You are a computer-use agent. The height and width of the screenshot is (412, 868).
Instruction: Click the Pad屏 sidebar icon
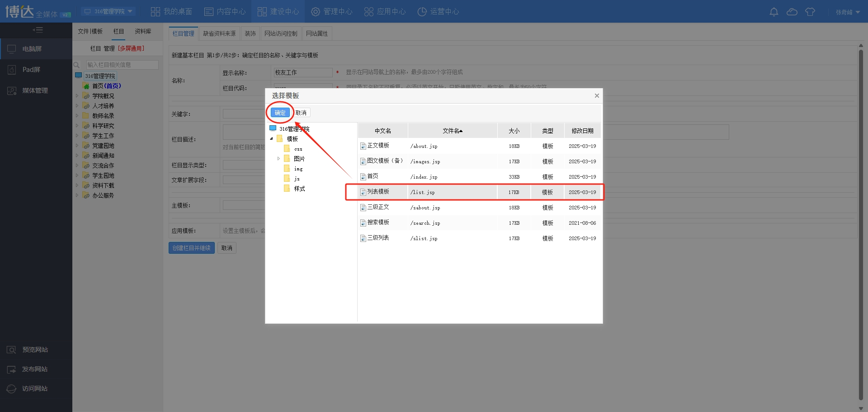12,70
